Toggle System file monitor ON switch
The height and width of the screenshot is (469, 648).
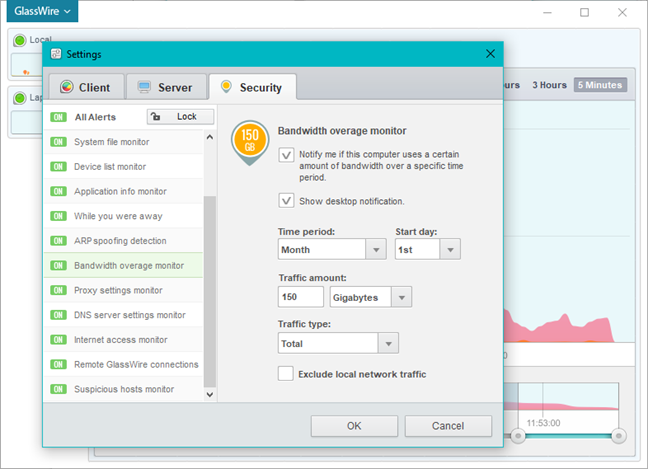tap(58, 142)
